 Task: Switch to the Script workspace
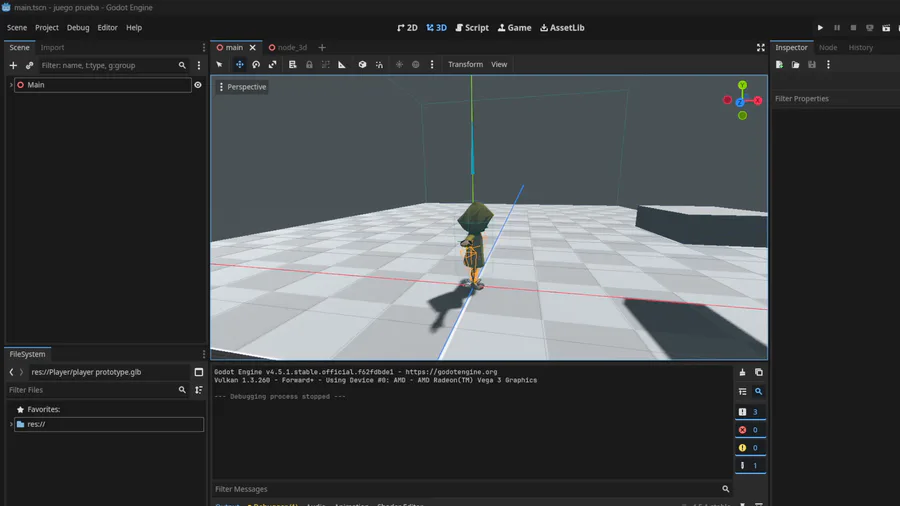472,28
